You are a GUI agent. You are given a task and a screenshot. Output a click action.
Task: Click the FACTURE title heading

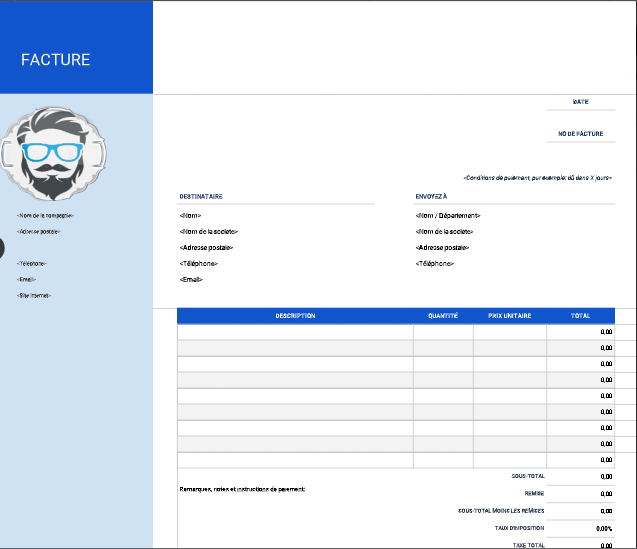(x=56, y=60)
